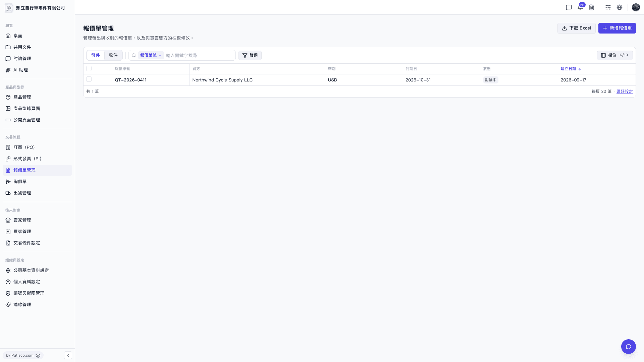
Task: Collapse the sidebar with the chevron button
Action: pyautogui.click(x=68, y=355)
